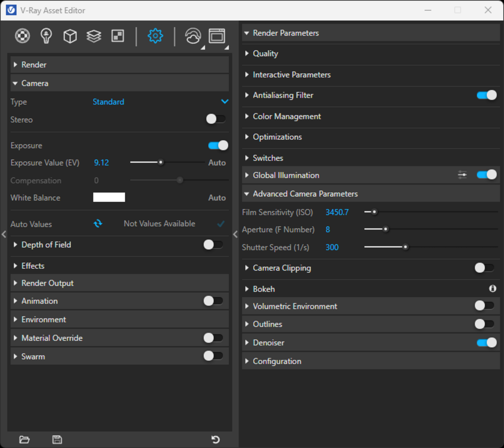
Task: Open the Geometry category cube icon
Action: click(70, 36)
